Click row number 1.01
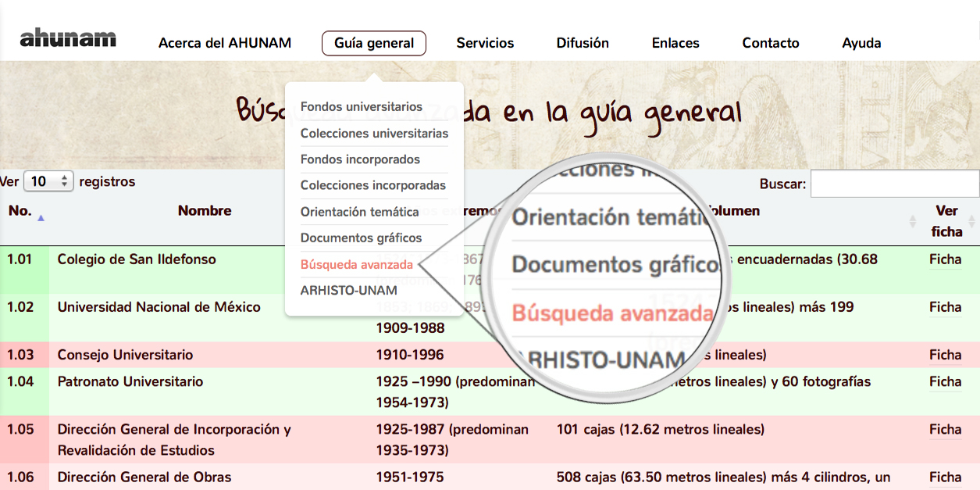 [20, 259]
